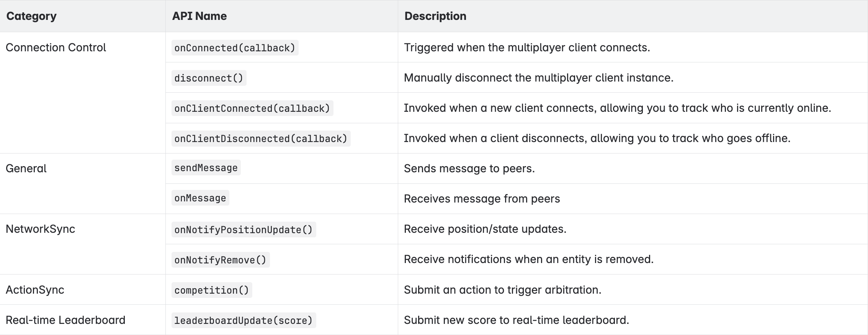
Task: Click the 'Sends message to peers.' description
Action: click(469, 168)
